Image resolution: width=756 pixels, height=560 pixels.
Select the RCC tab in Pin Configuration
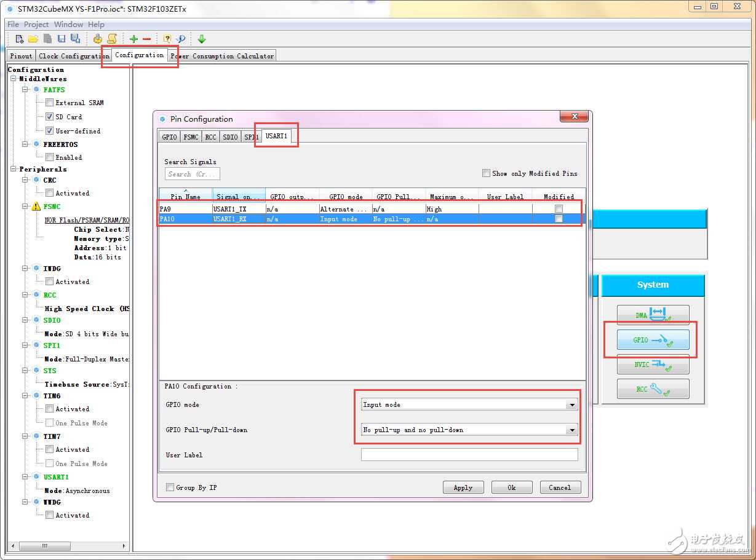(210, 137)
